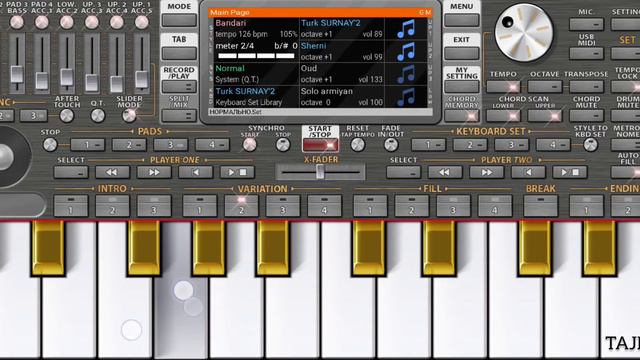Click the Tempo button
Viewport: 640px width, 360px height.
click(x=503, y=87)
